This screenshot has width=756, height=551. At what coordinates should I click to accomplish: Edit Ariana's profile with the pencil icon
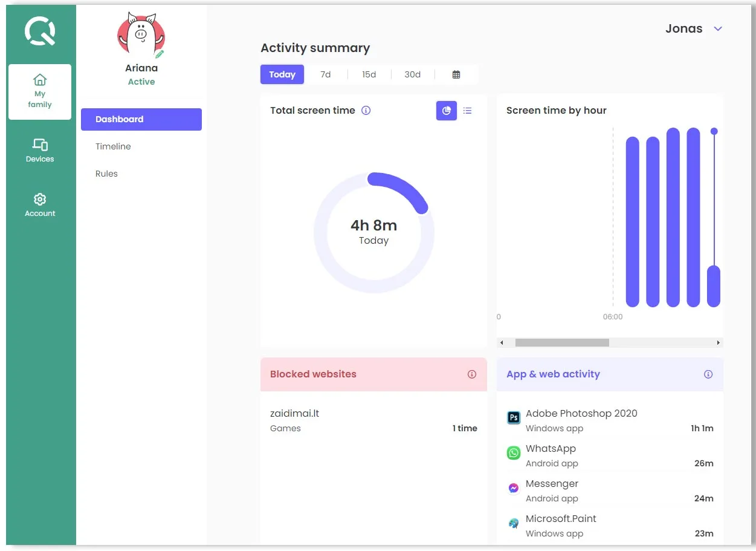(x=160, y=54)
